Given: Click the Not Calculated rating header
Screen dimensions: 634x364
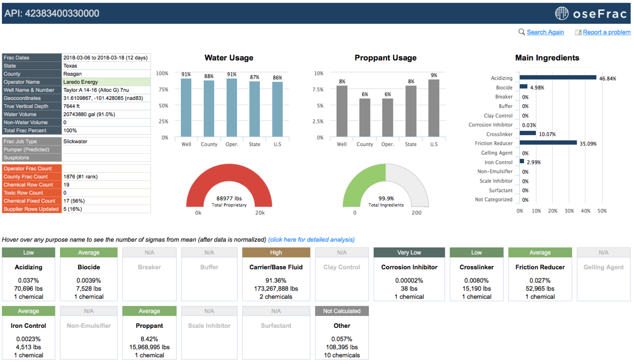Looking at the screenshot, I should click(342, 311).
